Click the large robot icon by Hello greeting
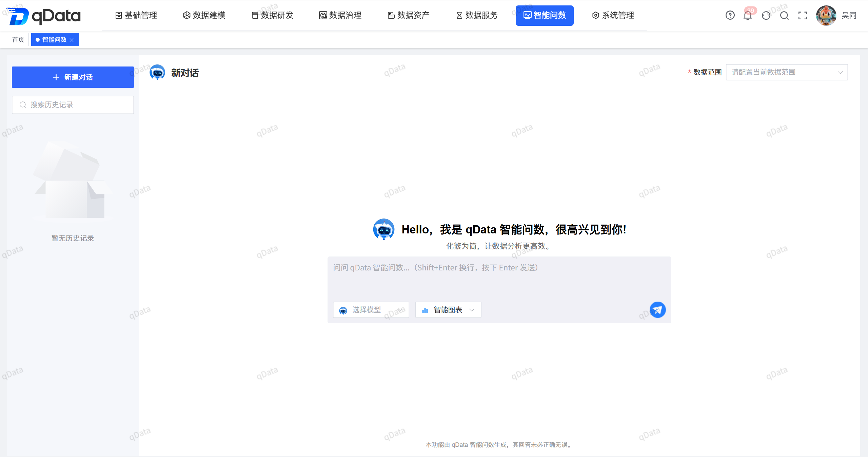 [x=384, y=229]
